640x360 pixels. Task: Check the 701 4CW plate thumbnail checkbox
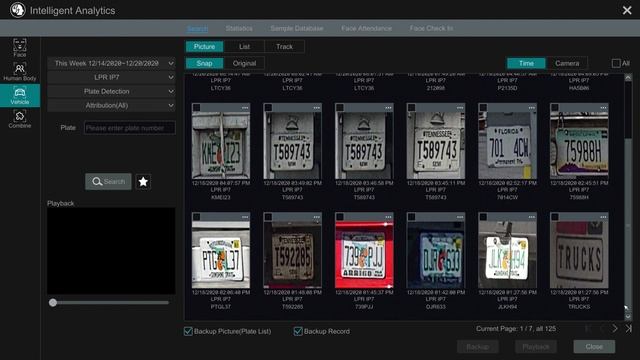coord(483,108)
